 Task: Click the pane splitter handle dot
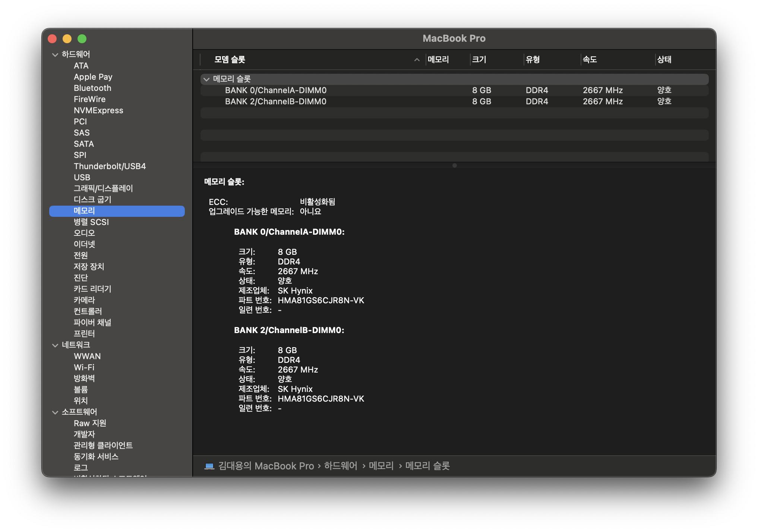click(x=455, y=166)
